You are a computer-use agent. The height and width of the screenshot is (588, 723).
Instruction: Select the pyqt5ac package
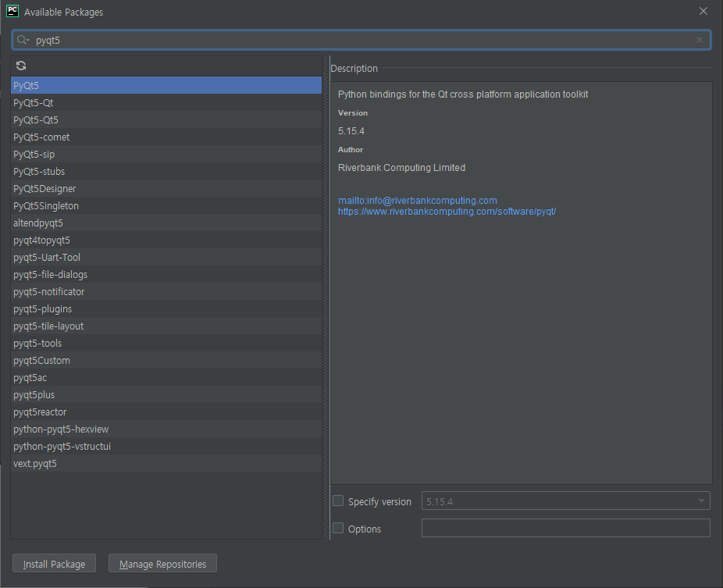166,378
